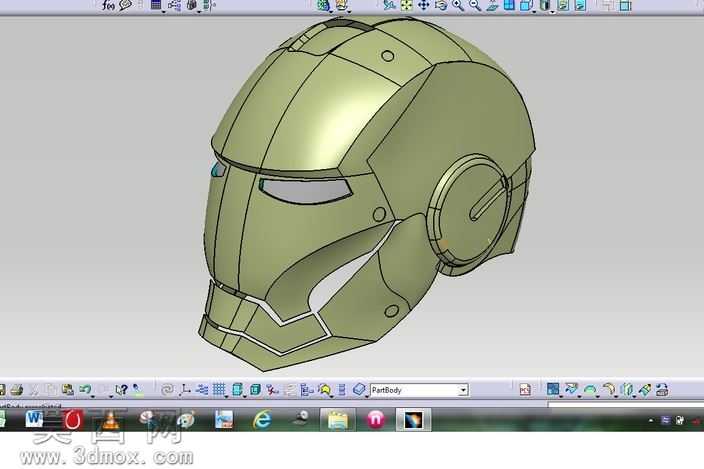The height and width of the screenshot is (469, 704).
Task: Select the Pan view tool
Action: (x=423, y=5)
